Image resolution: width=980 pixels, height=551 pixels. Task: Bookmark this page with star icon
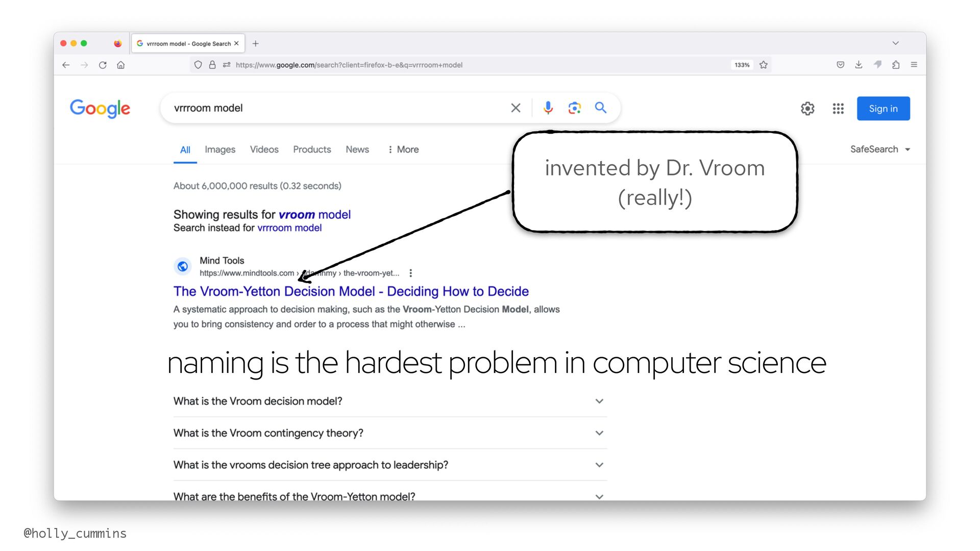pyautogui.click(x=764, y=65)
